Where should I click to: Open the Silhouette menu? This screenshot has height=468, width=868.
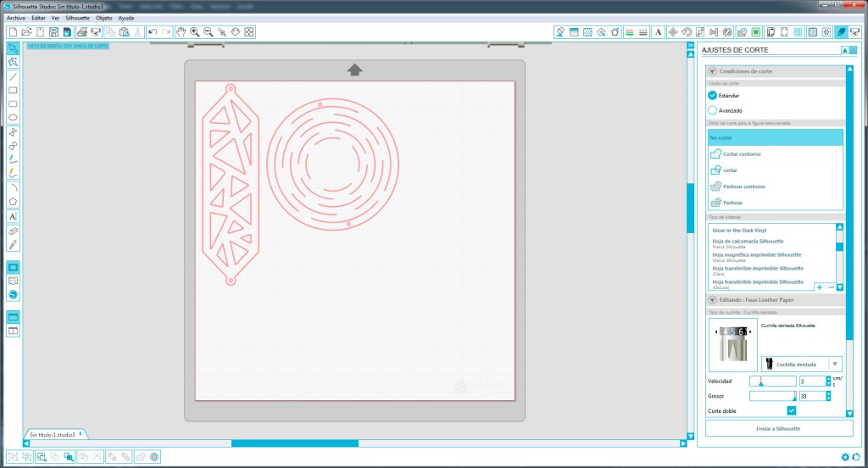point(77,19)
